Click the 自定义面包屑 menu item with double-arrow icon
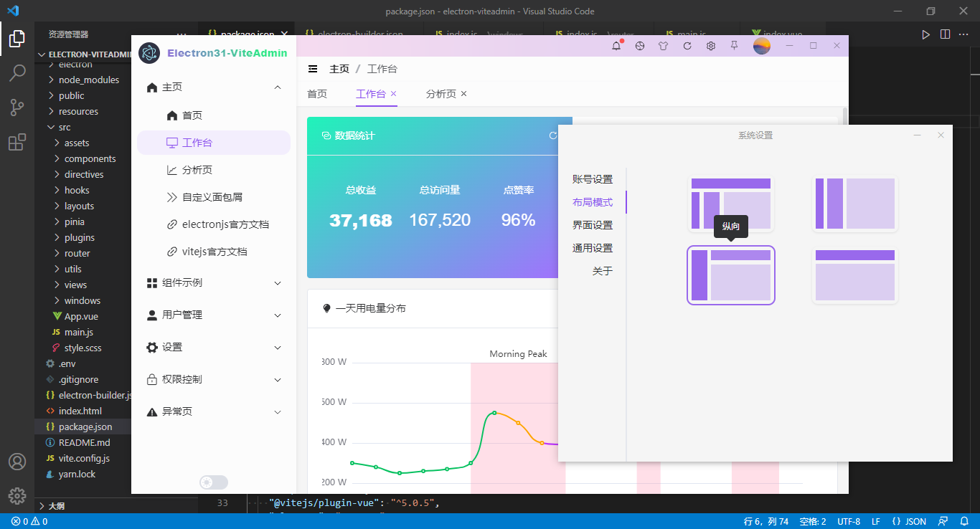980x529 pixels. (x=213, y=197)
